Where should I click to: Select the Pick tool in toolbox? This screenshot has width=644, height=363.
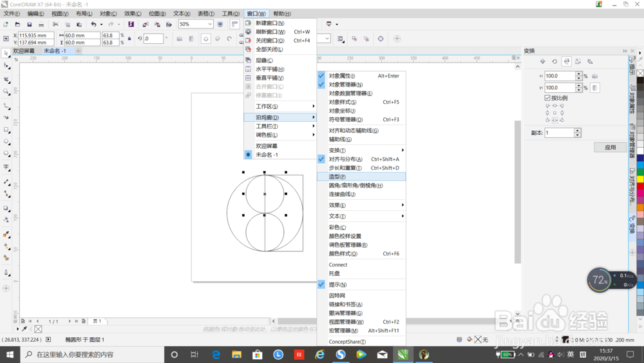click(x=6, y=54)
